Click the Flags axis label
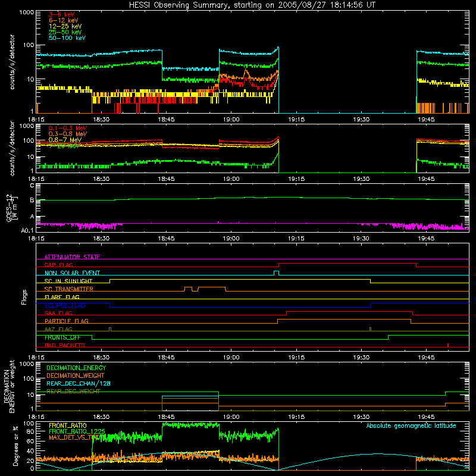The height and width of the screenshot is (476, 476). 24,297
